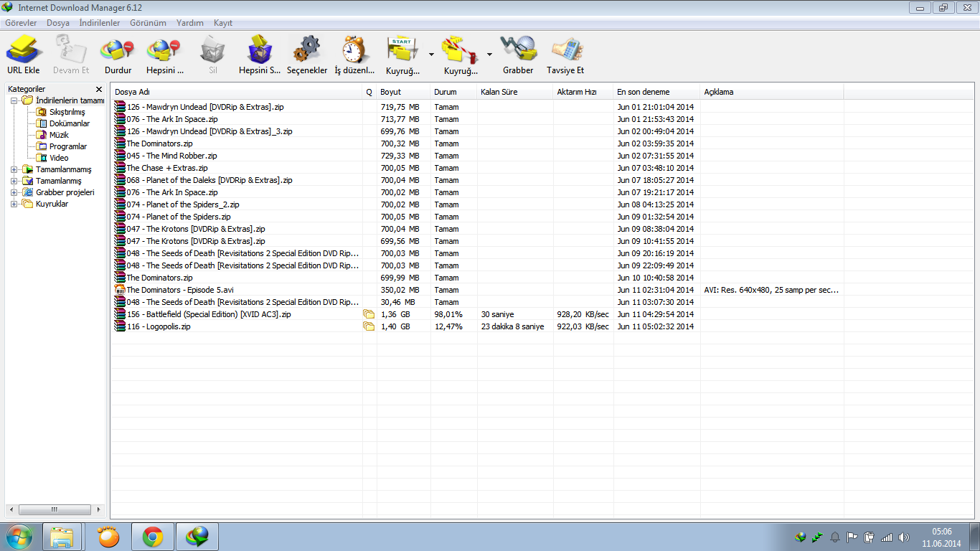Expand the Tamamlanmamış tree node
Image resolution: width=980 pixels, height=551 pixels.
coord(14,169)
